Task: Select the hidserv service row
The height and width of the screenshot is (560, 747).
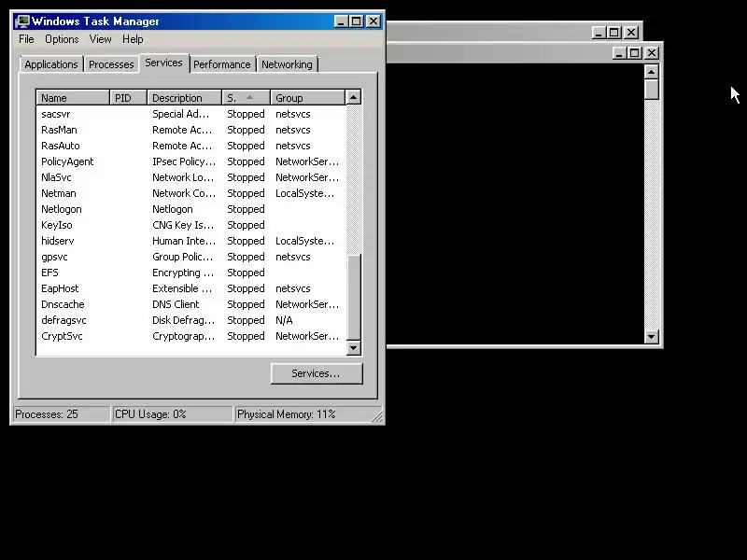Action: pyautogui.click(x=190, y=241)
